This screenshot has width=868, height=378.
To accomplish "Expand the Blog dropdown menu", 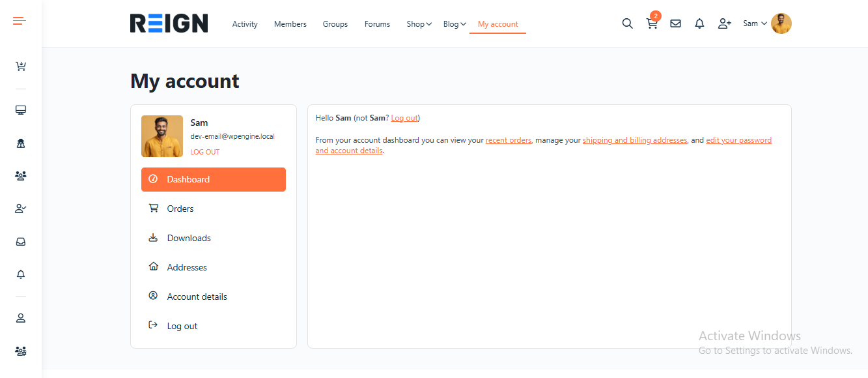I will click(454, 23).
